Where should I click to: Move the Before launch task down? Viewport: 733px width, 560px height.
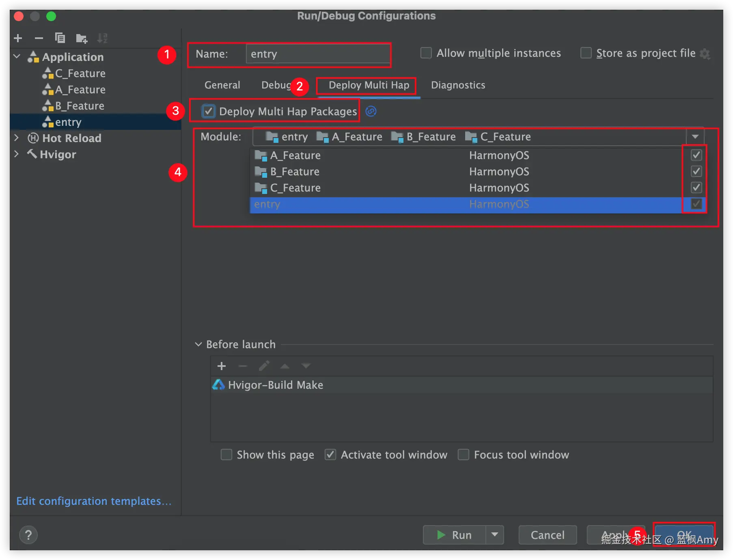pos(306,366)
